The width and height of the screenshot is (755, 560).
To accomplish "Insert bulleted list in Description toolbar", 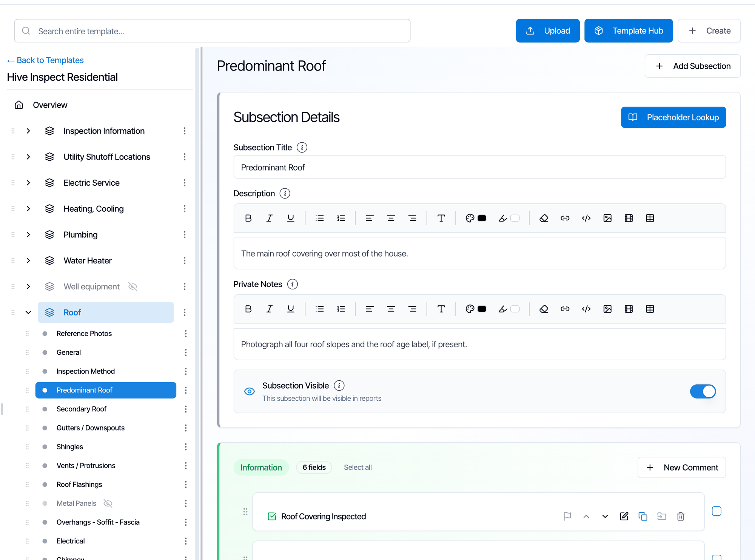I will [320, 218].
